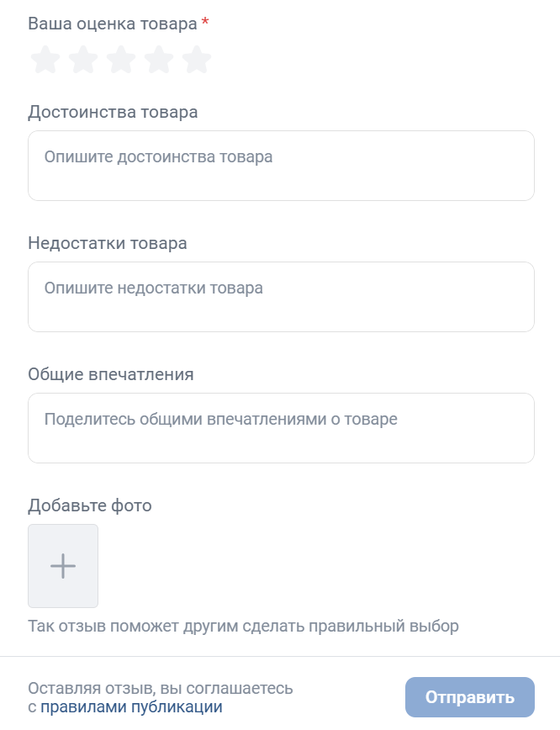
Task: Select the 'Недостатки товара' label
Action: [108, 243]
